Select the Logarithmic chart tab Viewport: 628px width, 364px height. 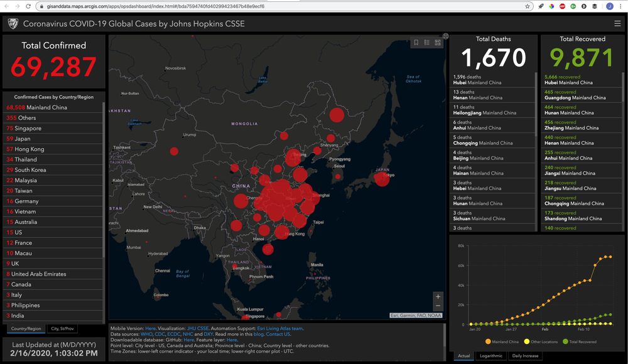[x=490, y=356]
